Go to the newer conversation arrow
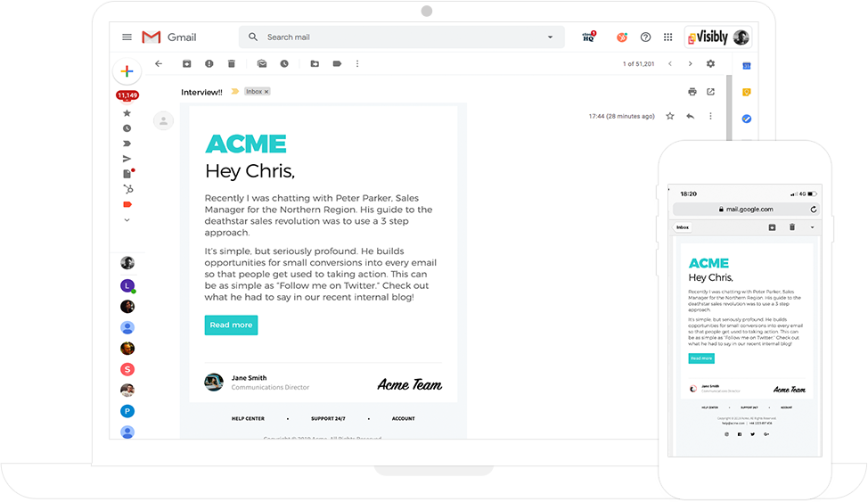Screen dimensions: 868x502 click(670, 63)
